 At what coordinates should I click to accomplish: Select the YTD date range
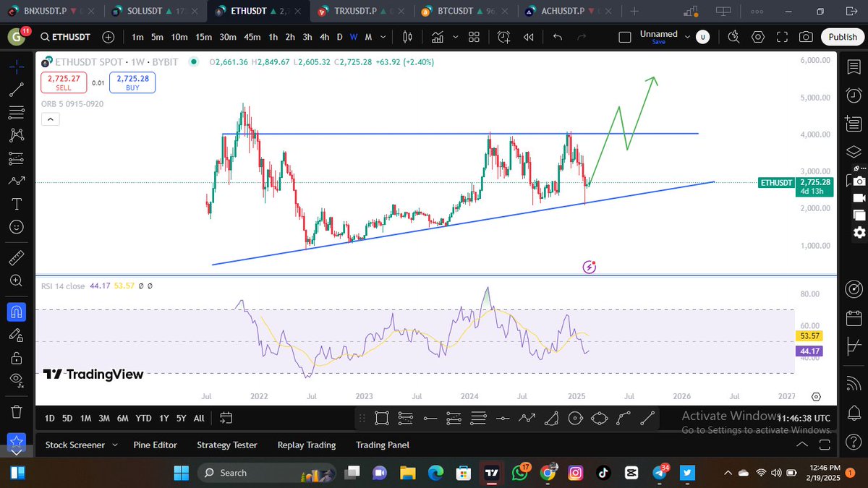point(143,418)
